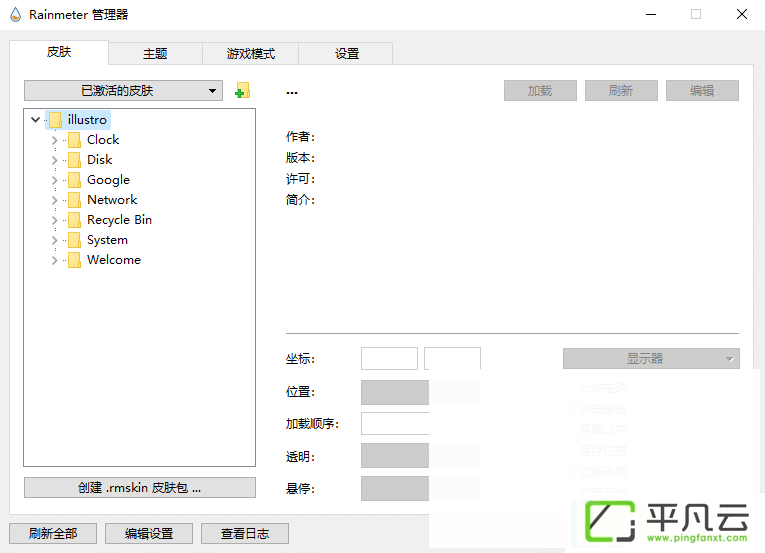
Task: Click the 刷新全部 button
Action: point(53,533)
